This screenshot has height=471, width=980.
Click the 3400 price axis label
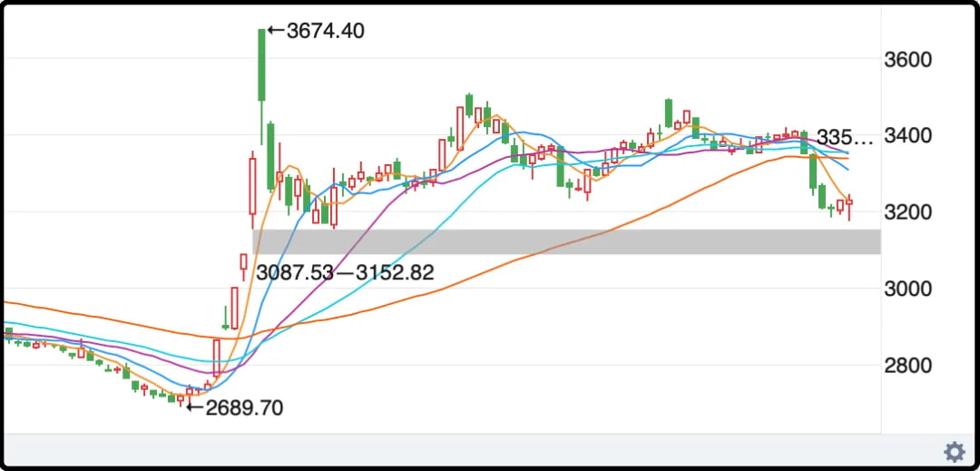[907, 135]
